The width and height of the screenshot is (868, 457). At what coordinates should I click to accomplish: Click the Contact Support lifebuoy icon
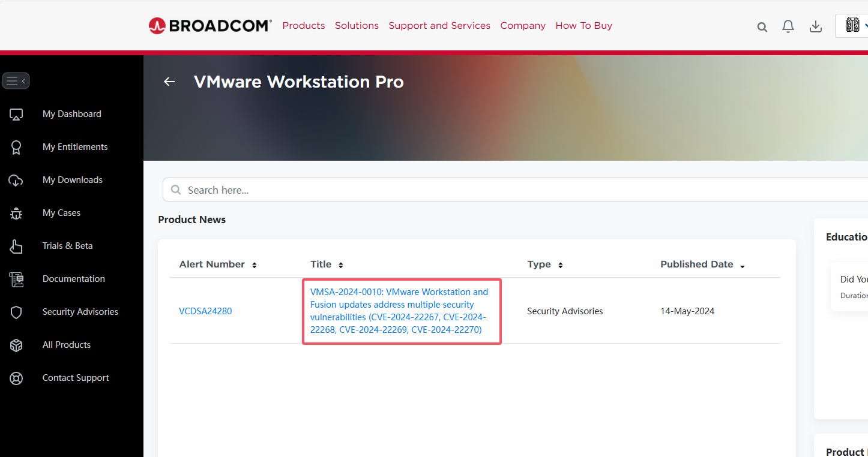coord(16,378)
